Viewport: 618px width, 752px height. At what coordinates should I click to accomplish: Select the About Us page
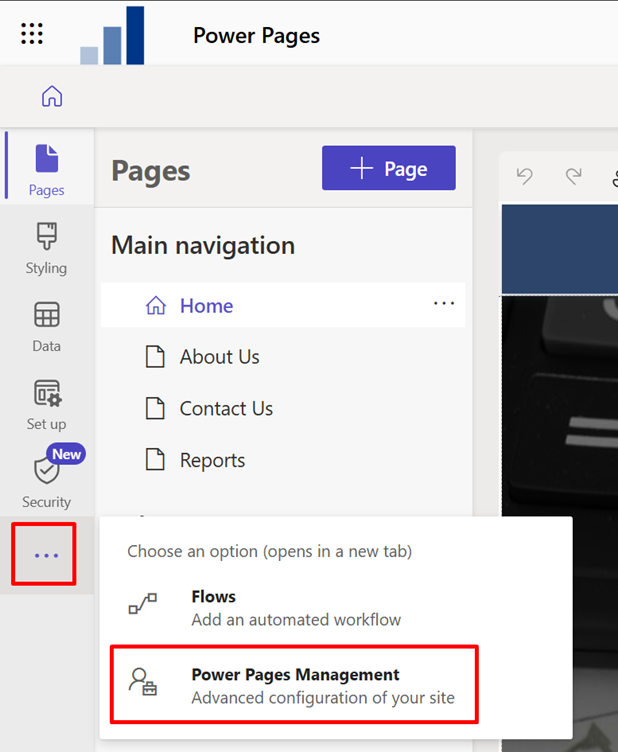[x=283, y=357]
